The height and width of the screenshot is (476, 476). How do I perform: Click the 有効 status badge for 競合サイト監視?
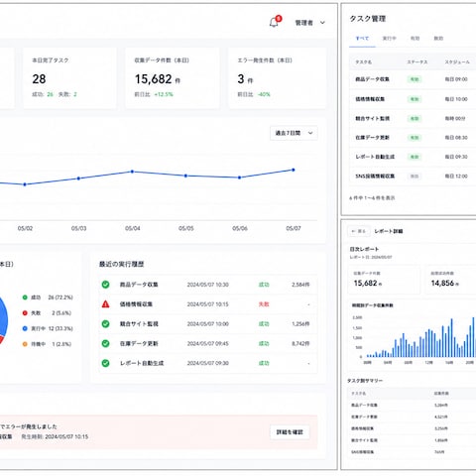415,118
